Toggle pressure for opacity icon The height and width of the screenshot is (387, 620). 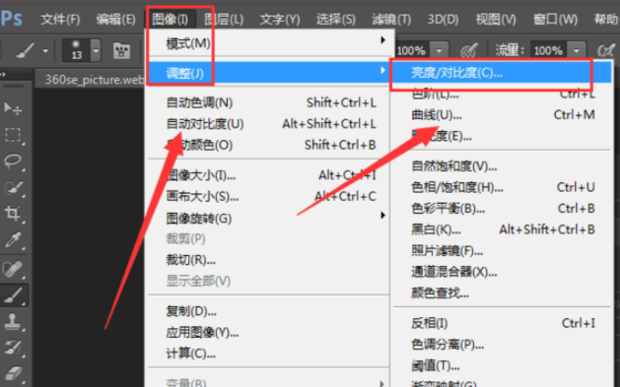pos(469,51)
